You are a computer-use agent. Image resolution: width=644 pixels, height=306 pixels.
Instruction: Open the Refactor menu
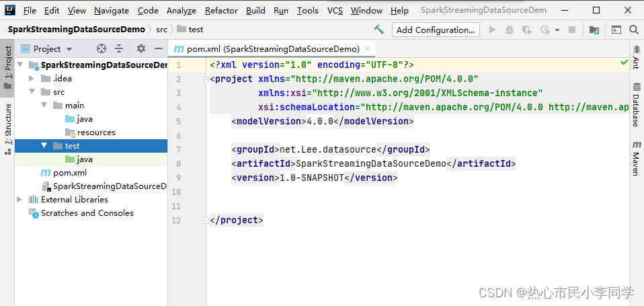pos(221,11)
